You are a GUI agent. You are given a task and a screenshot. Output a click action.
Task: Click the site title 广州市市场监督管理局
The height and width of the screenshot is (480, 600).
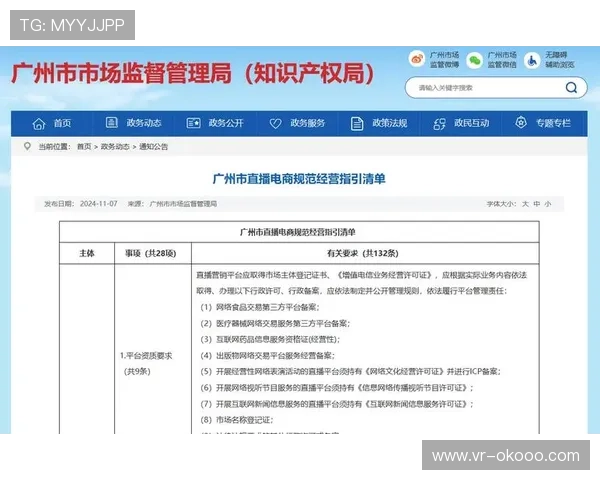(122, 73)
